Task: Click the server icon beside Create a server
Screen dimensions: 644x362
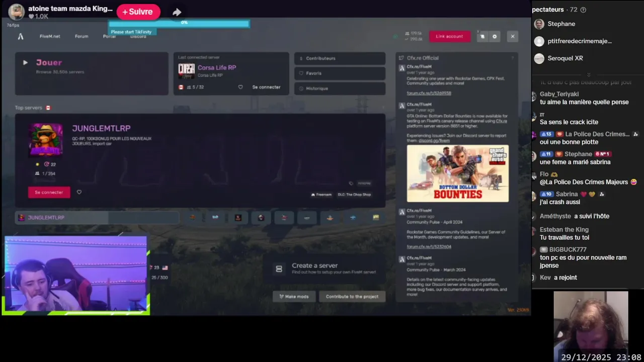Action: point(279,269)
